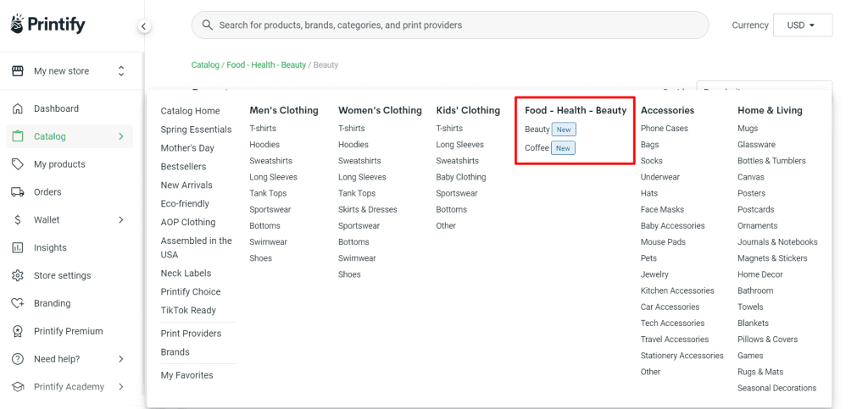Expand the Wallet submenu chevron

click(121, 220)
